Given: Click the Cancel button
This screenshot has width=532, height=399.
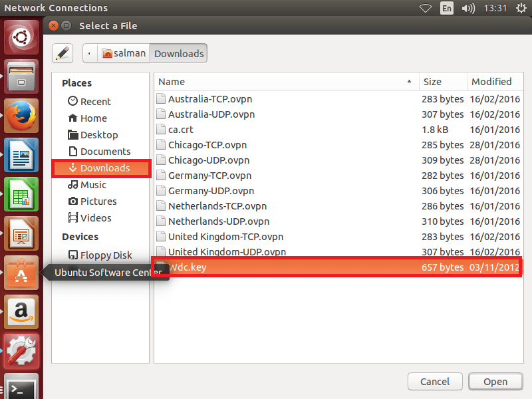Looking at the screenshot, I should (x=435, y=382).
